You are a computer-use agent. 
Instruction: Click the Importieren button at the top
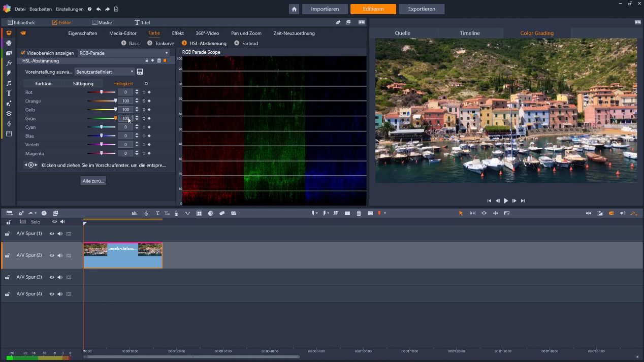coord(325,9)
